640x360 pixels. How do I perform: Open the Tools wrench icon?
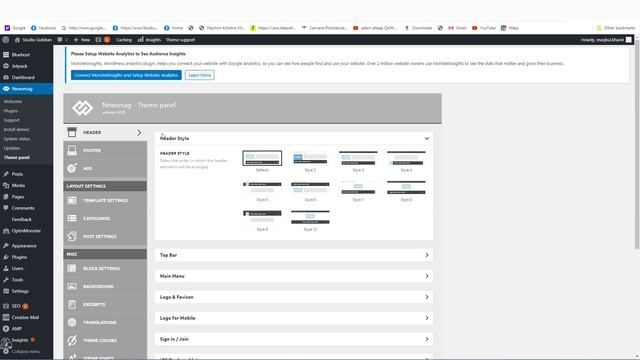6,280
